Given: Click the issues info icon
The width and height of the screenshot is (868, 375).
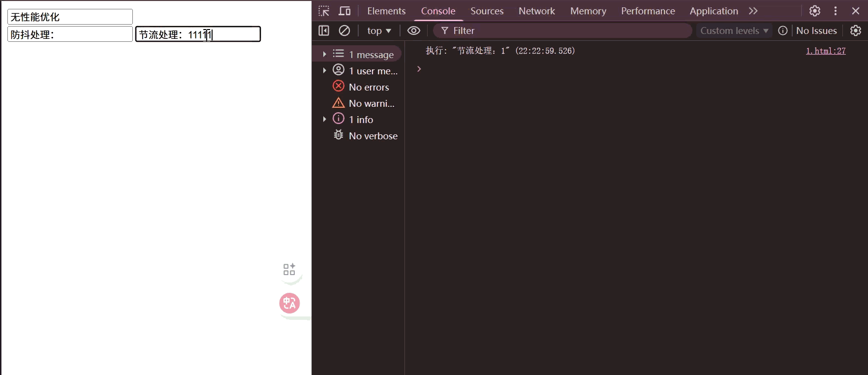Looking at the screenshot, I should 783,31.
